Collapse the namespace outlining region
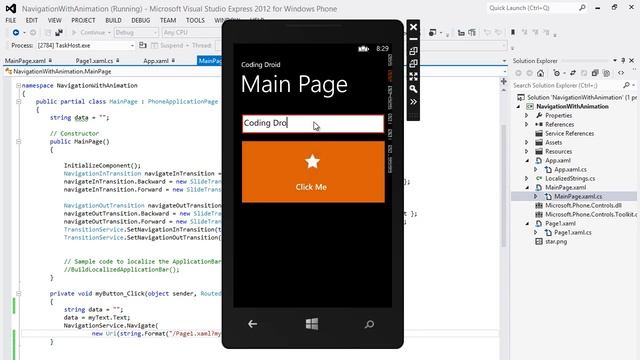640x360 pixels. tap(18, 86)
